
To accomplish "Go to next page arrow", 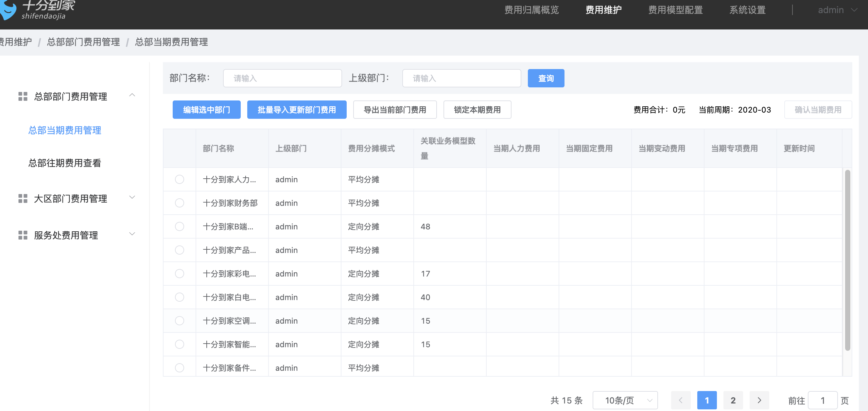I will coord(759,400).
